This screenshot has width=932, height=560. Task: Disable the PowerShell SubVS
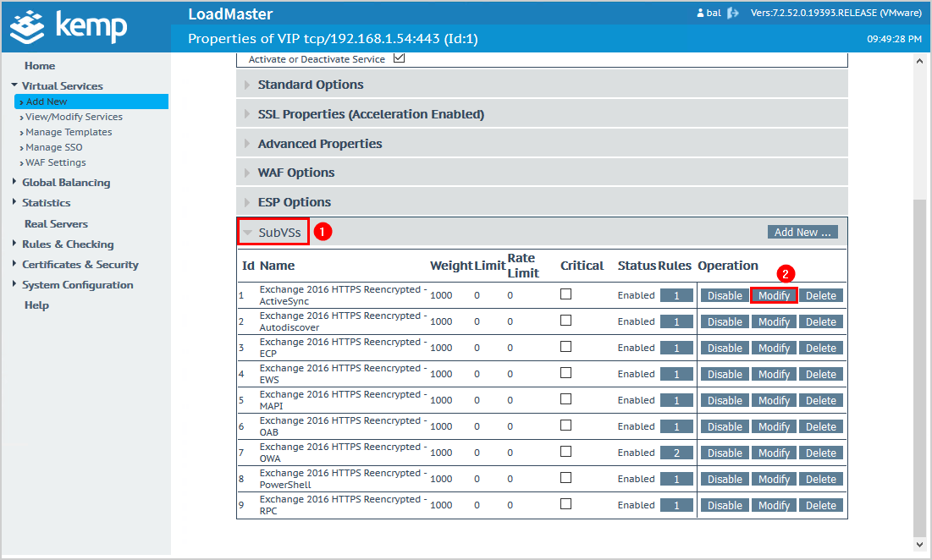point(725,479)
